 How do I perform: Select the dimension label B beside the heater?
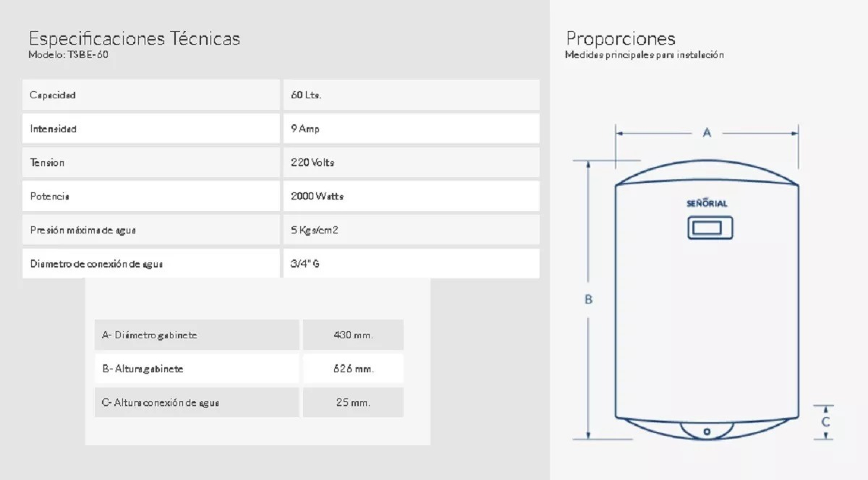(589, 299)
